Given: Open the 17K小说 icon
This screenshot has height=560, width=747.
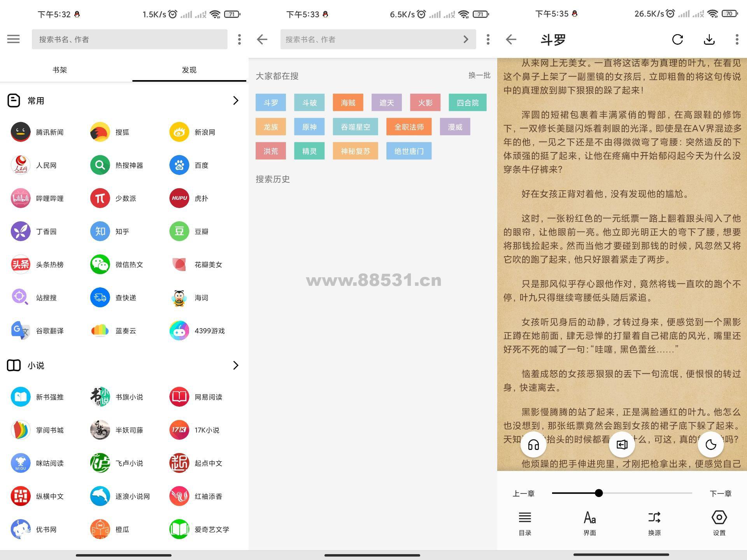Looking at the screenshot, I should click(179, 430).
